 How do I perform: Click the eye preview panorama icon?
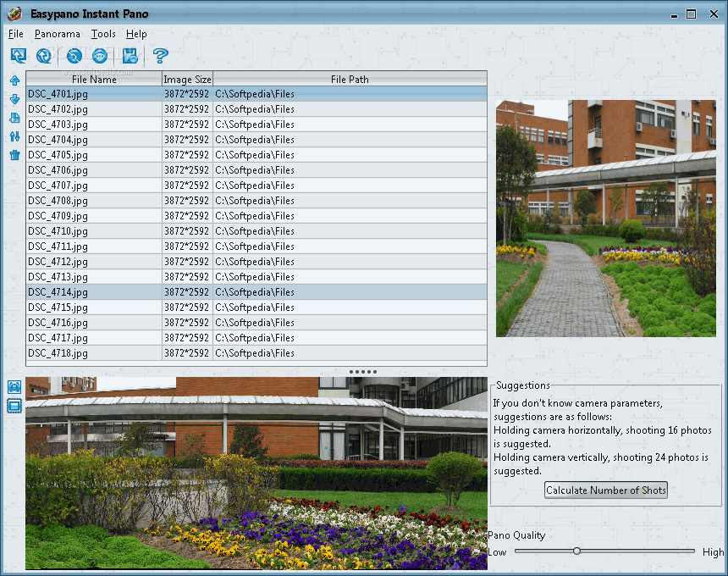tap(100, 56)
